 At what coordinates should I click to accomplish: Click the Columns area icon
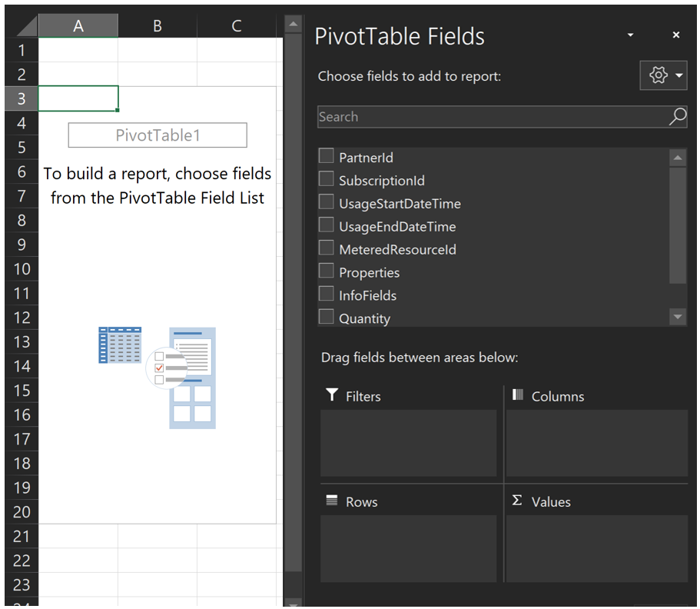coord(518,395)
